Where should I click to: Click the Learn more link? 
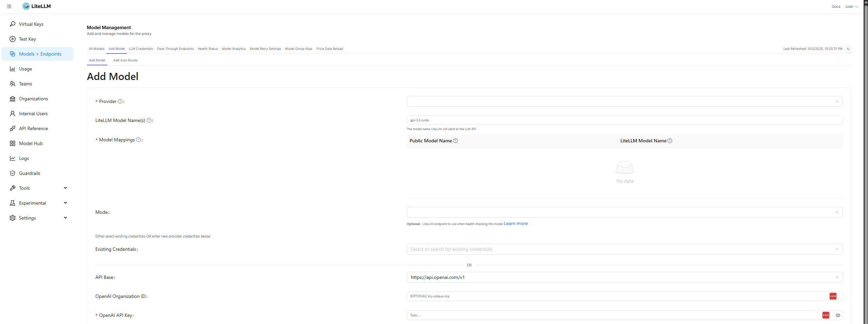click(515, 224)
